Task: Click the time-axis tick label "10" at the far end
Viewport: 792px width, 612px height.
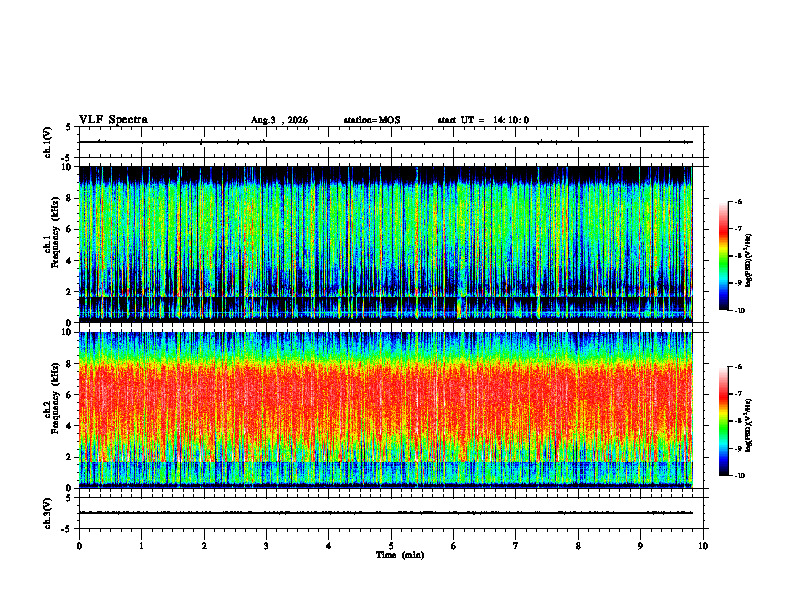Action: click(x=703, y=546)
